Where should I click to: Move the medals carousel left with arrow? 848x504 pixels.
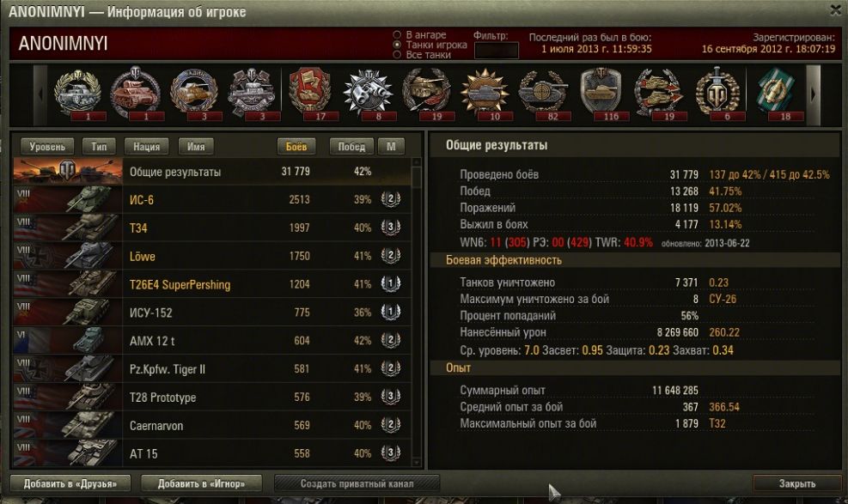[x=40, y=94]
